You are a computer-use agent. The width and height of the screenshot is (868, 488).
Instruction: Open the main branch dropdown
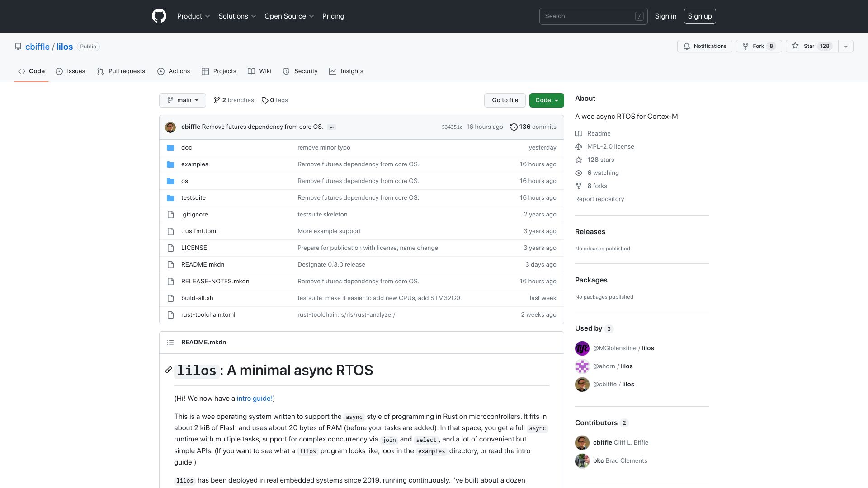[x=183, y=100]
